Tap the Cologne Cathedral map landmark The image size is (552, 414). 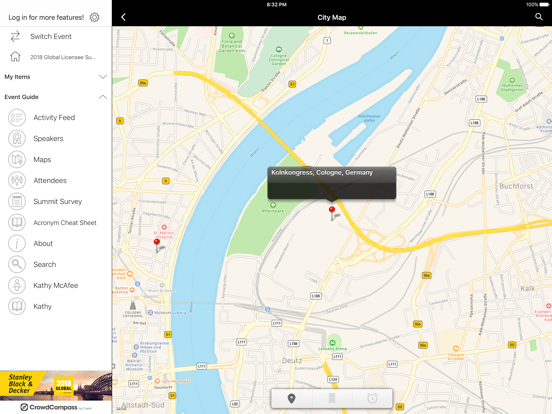point(133,308)
